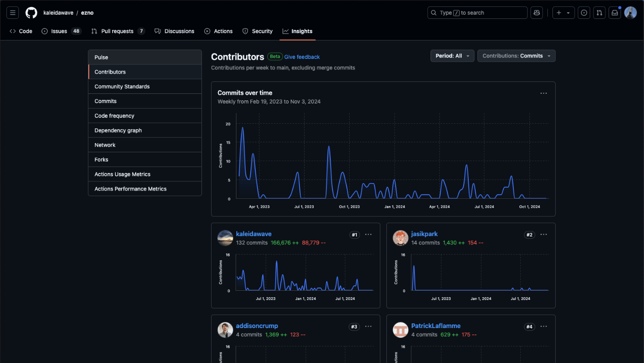
Task: Click jasikpark's 14 commits link
Action: point(425,242)
